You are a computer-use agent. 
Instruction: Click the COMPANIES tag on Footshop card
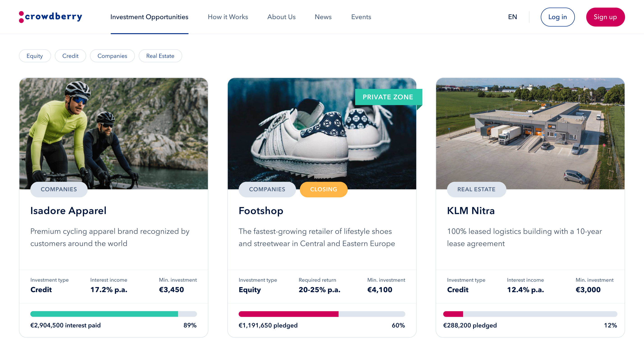267,189
